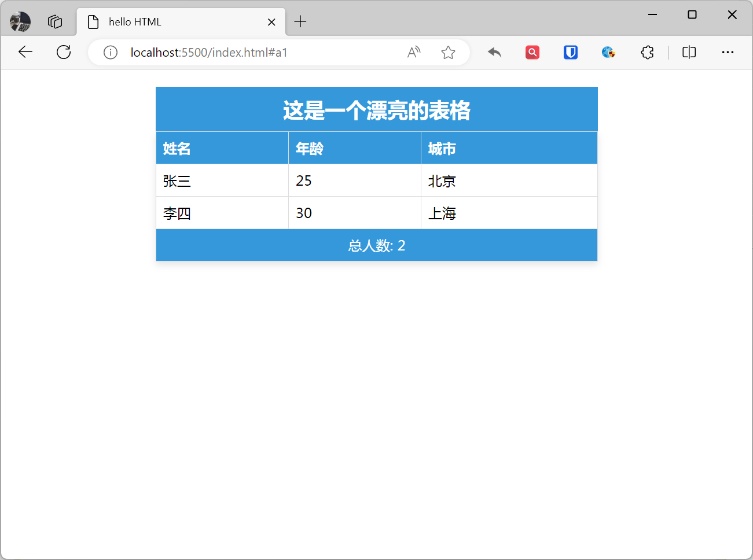Open the tab actions menu
This screenshot has height=560, width=753.
55,21
